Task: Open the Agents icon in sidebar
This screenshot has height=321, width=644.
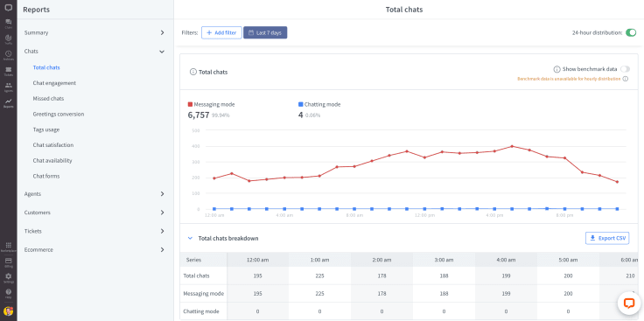Action: [8, 87]
